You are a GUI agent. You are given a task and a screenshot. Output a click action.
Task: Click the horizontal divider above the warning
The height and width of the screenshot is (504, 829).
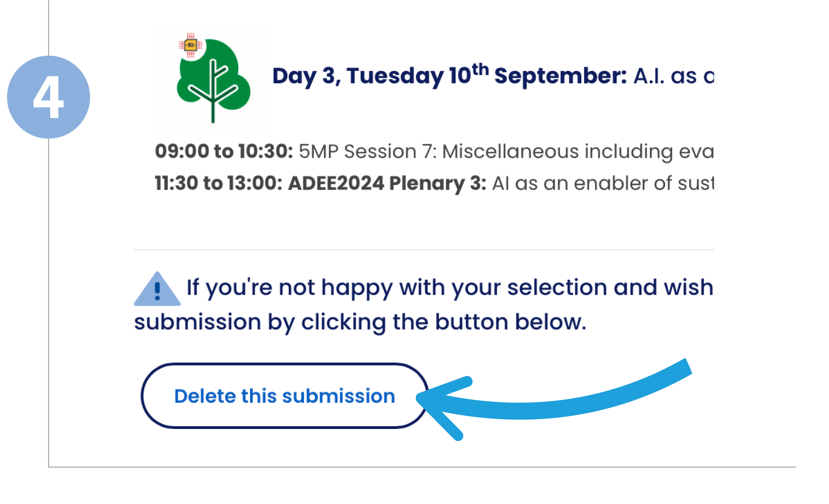coord(424,250)
